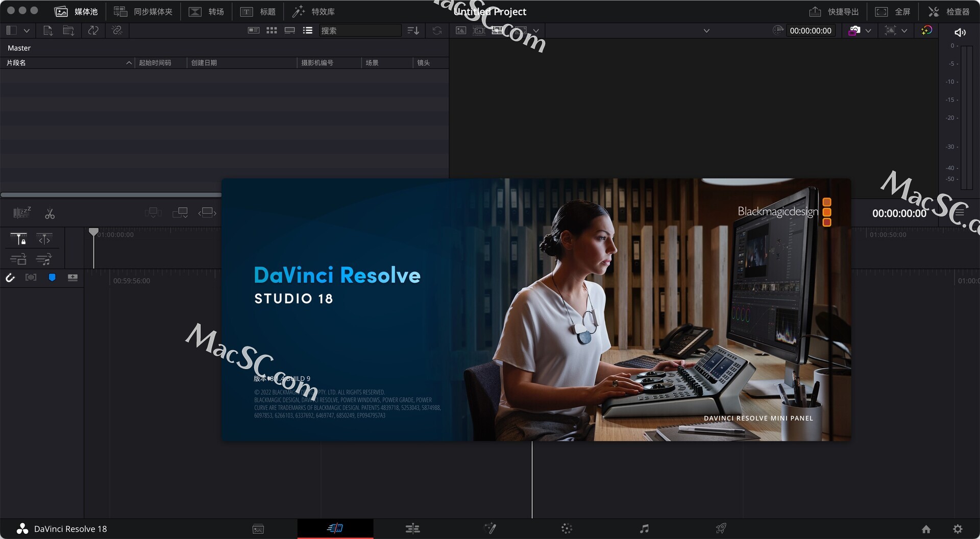
Task: Click the 快捷导出 quick export button
Action: coord(834,11)
